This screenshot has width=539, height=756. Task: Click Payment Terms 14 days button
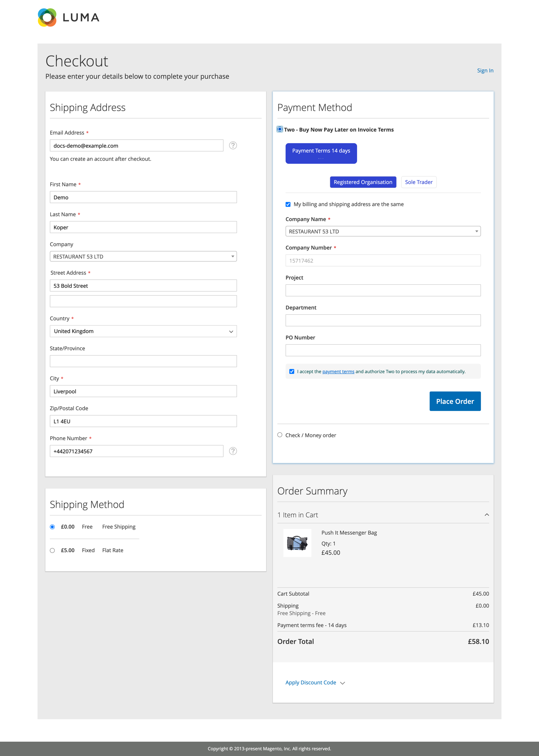point(321,153)
